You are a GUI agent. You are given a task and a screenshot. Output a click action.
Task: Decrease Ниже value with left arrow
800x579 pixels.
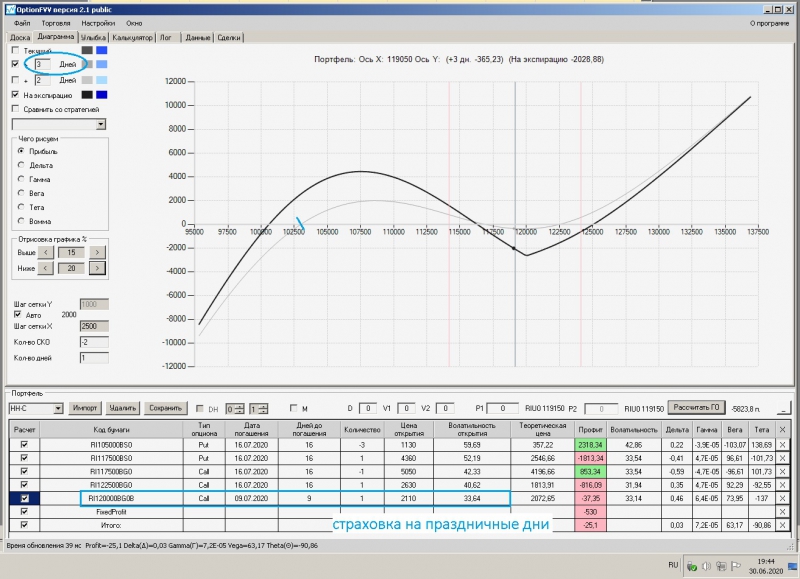click(45, 268)
